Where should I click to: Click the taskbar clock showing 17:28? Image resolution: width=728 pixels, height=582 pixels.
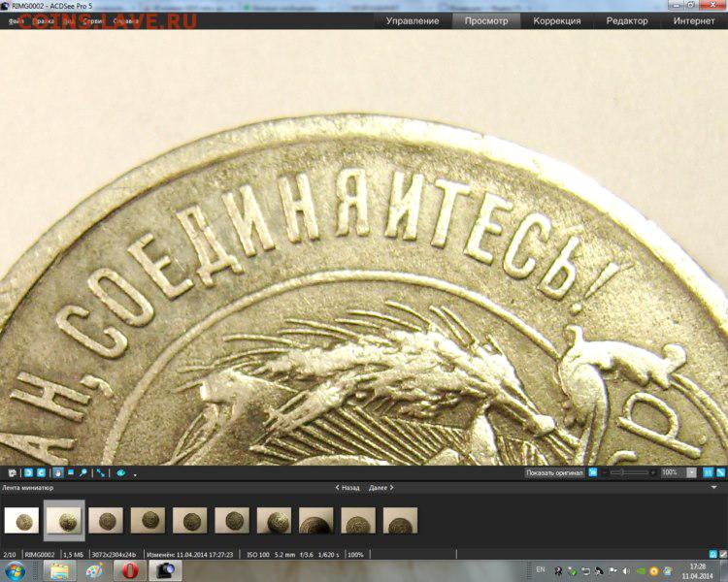697,571
